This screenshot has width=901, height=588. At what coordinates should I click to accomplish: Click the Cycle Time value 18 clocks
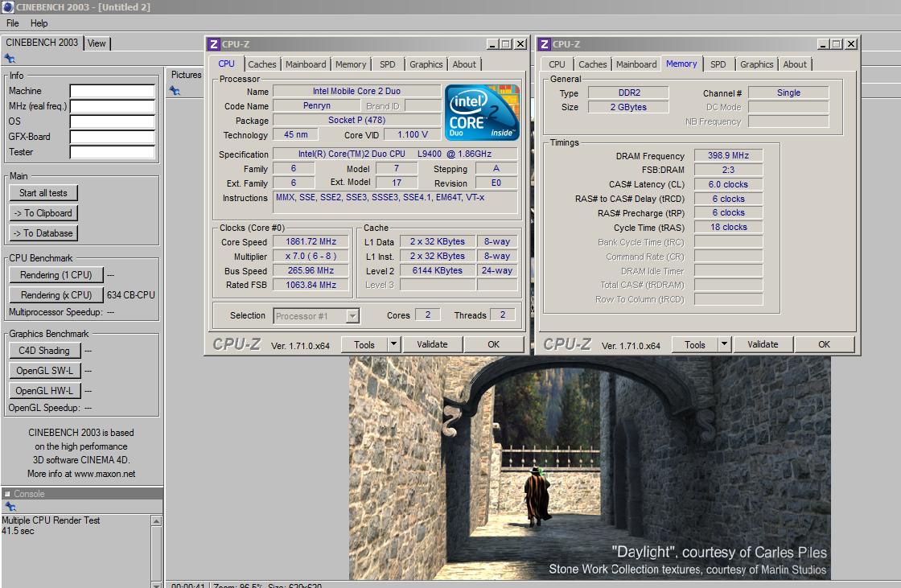728,228
